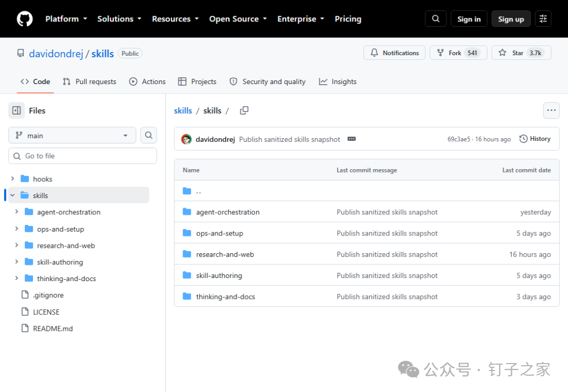
Task: Open the skills repository title link
Action: tap(103, 54)
